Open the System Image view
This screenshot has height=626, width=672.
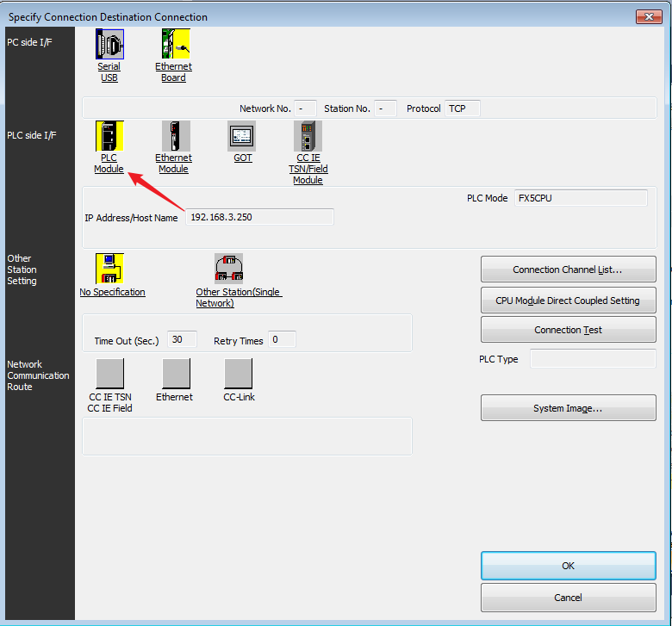tap(568, 408)
